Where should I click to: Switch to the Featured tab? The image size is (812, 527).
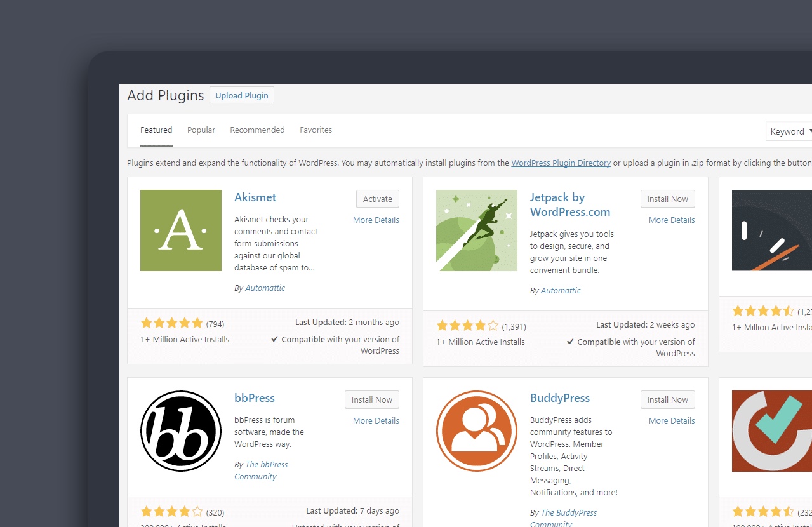click(156, 130)
